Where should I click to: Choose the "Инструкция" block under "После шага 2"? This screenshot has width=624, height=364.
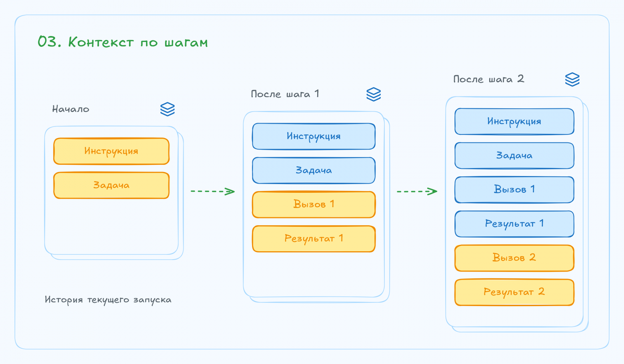514,122
